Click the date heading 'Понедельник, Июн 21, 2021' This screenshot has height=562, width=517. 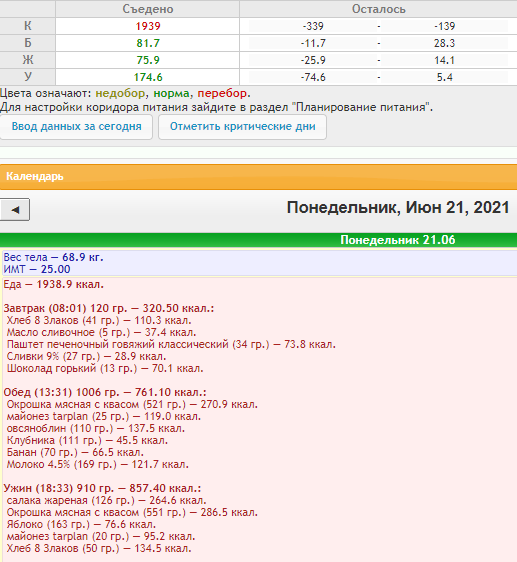click(398, 208)
